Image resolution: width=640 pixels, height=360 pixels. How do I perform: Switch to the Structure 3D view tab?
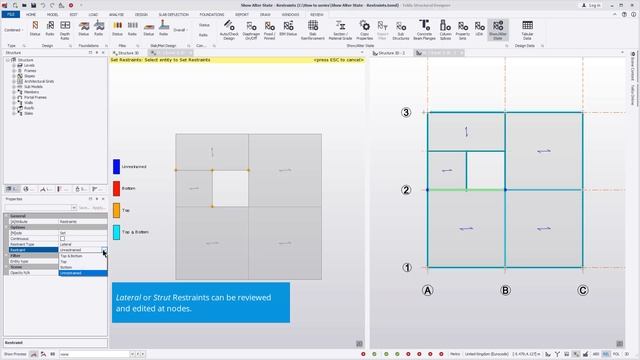126,53
